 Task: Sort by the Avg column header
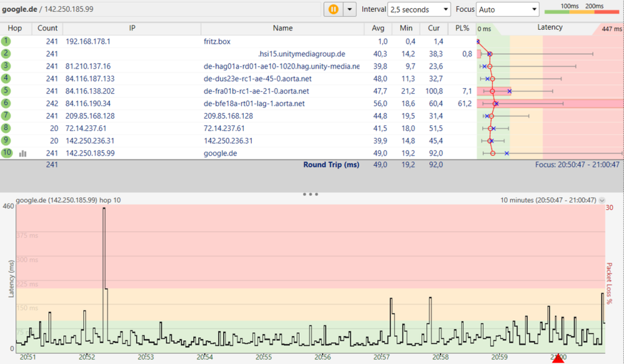pyautogui.click(x=378, y=28)
